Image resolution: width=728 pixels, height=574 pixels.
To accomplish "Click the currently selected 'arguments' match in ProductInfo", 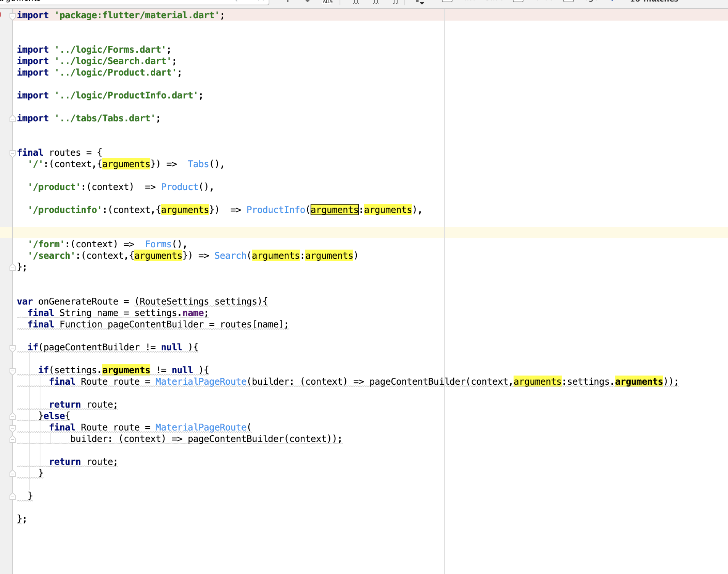I will pos(334,210).
